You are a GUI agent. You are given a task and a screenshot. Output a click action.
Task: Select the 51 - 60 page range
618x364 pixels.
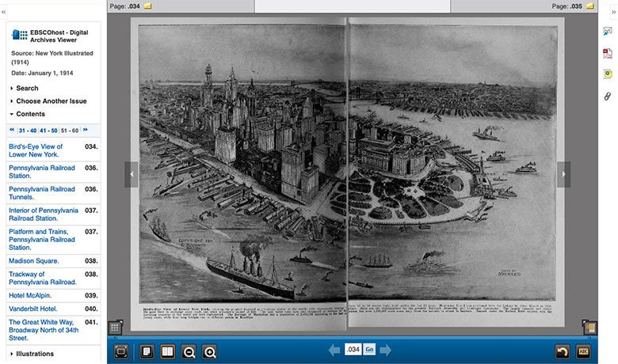click(x=70, y=131)
